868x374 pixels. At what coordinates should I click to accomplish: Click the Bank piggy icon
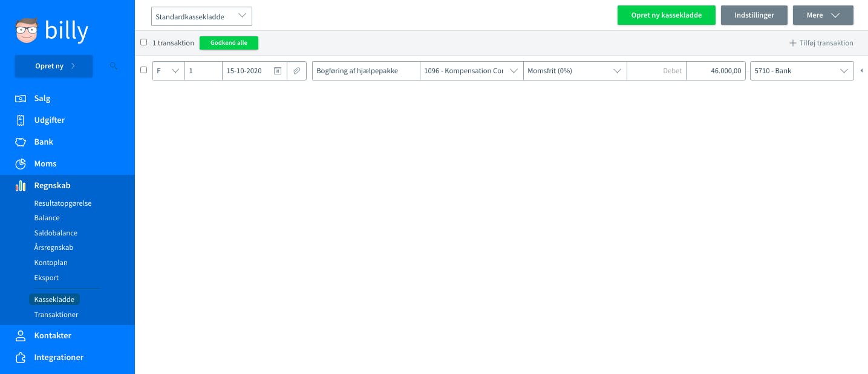21,142
